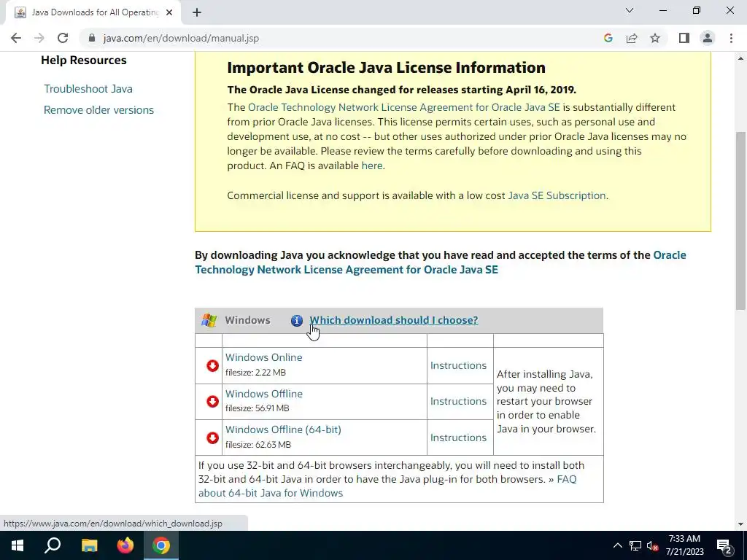
Task: Open taskbar search magnifier
Action: (x=53, y=545)
